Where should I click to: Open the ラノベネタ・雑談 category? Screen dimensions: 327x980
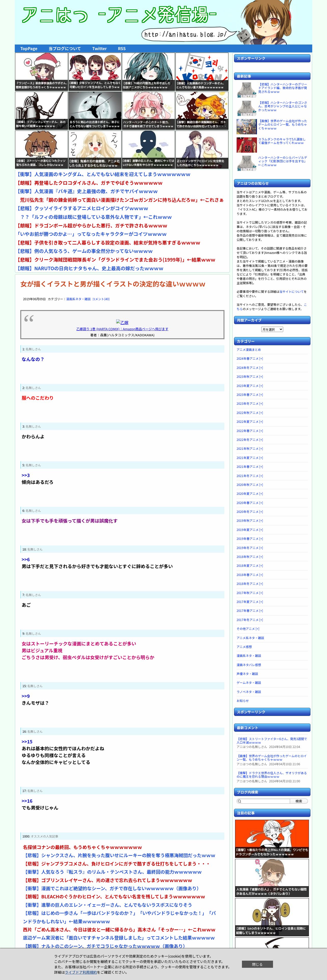(249, 692)
